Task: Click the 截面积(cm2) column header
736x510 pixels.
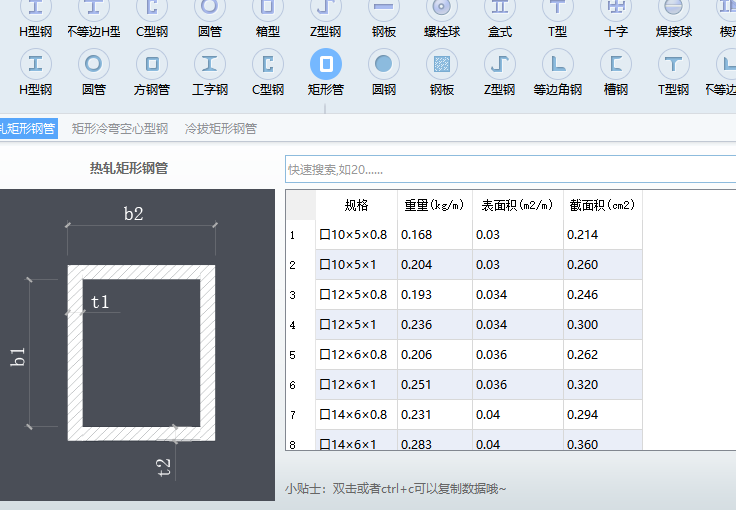Action: [x=603, y=205]
